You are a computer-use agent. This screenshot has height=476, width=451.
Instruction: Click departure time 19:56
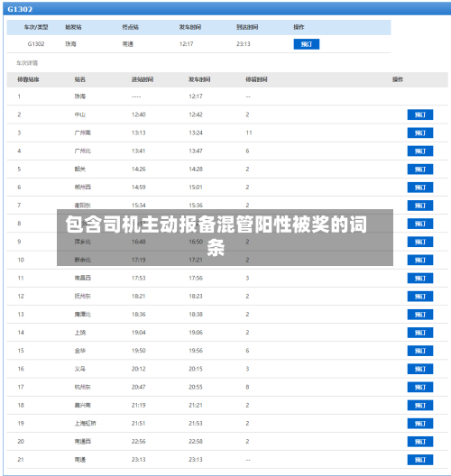[x=196, y=351]
